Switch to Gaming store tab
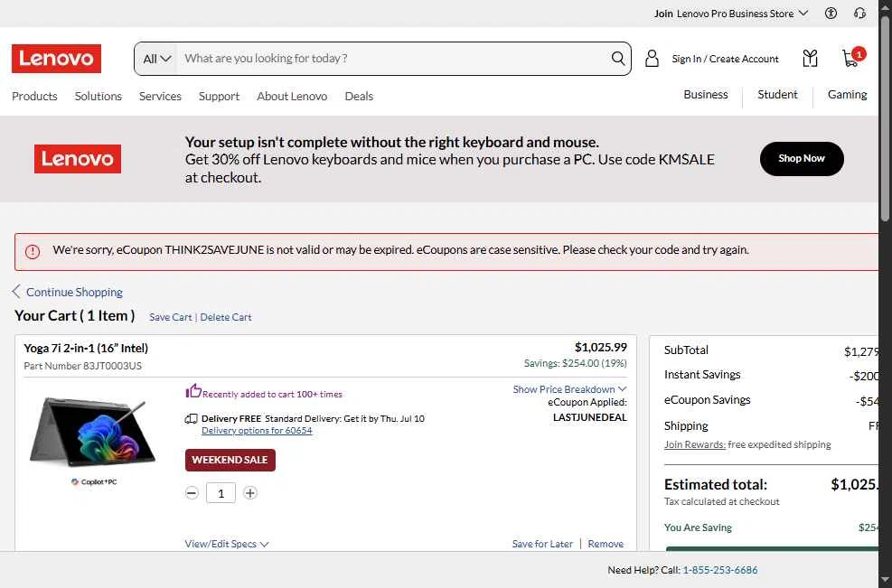The width and height of the screenshot is (892, 588). coord(847,95)
